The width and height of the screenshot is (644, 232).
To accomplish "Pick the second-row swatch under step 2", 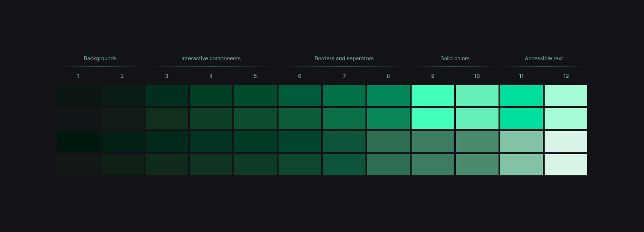I will click(x=122, y=119).
